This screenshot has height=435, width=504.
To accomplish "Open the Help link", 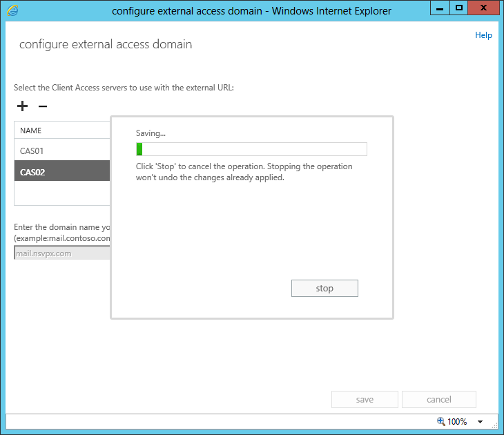I will (483, 35).
